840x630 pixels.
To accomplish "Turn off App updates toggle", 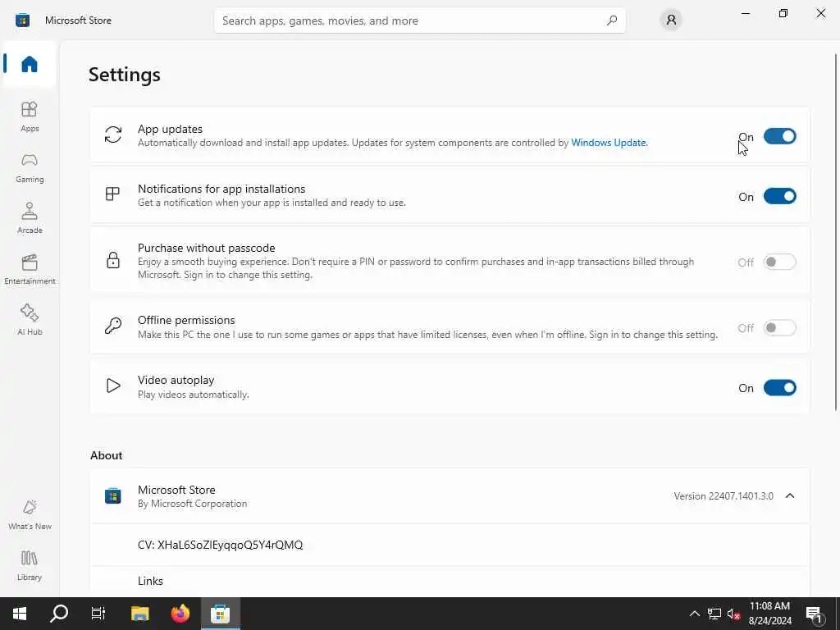I will [x=779, y=136].
